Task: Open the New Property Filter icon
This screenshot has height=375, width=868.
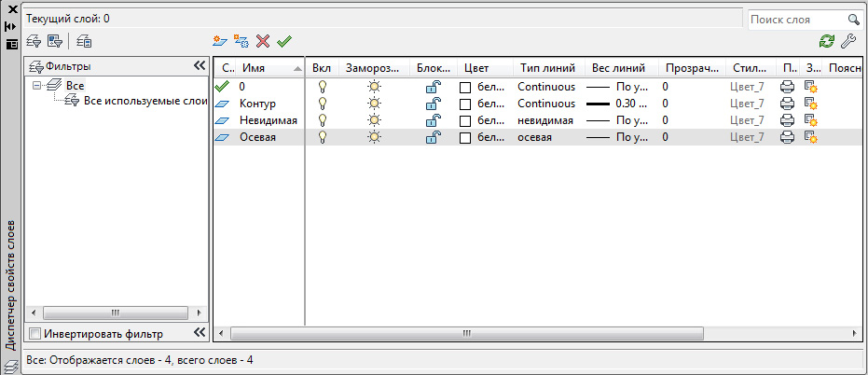Action: pyautogui.click(x=34, y=41)
